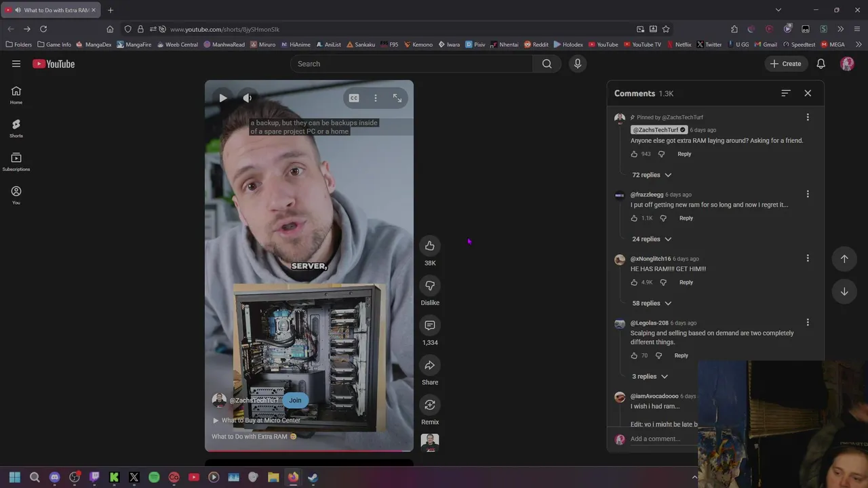Open Shorts in the left sidebar
Screen dimensions: 868x488
click(x=16, y=128)
